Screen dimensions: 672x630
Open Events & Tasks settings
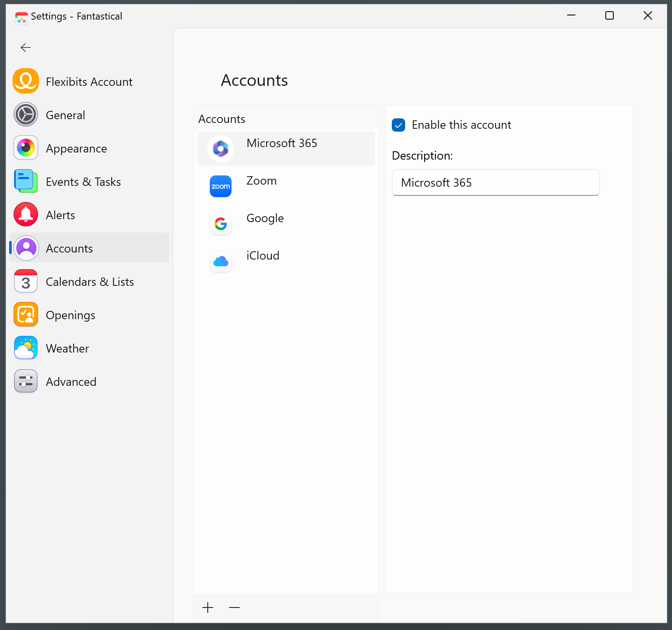[89, 181]
